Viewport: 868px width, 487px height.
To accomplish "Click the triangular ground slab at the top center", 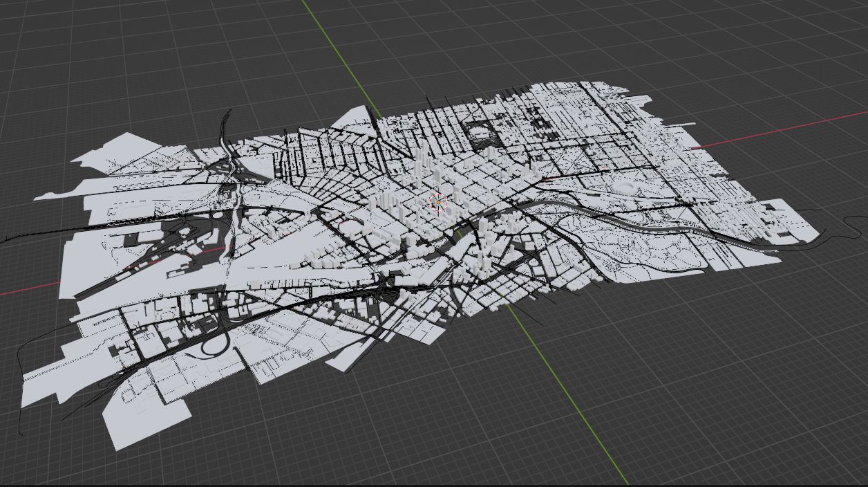I will [357, 118].
